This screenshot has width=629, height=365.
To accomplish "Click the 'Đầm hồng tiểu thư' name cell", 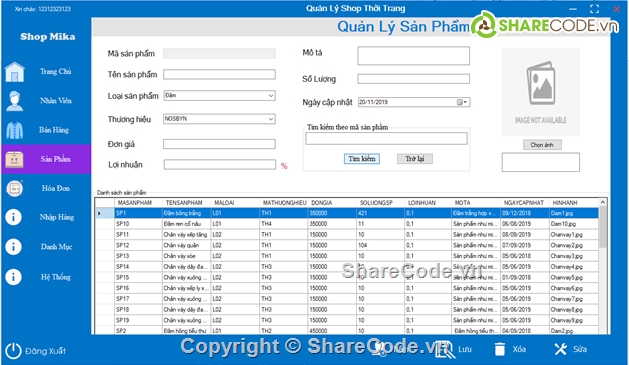I will coord(187,331).
